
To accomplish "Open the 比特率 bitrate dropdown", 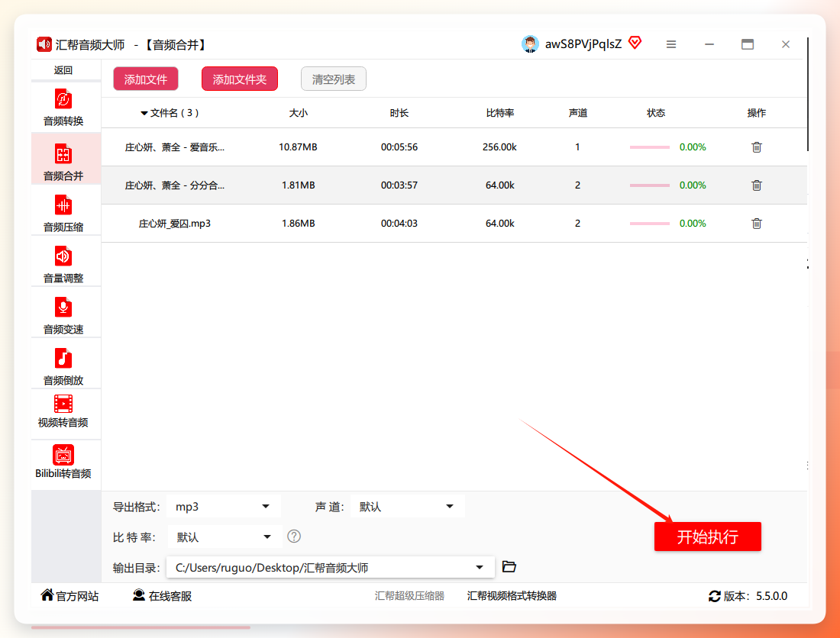I will click(225, 536).
